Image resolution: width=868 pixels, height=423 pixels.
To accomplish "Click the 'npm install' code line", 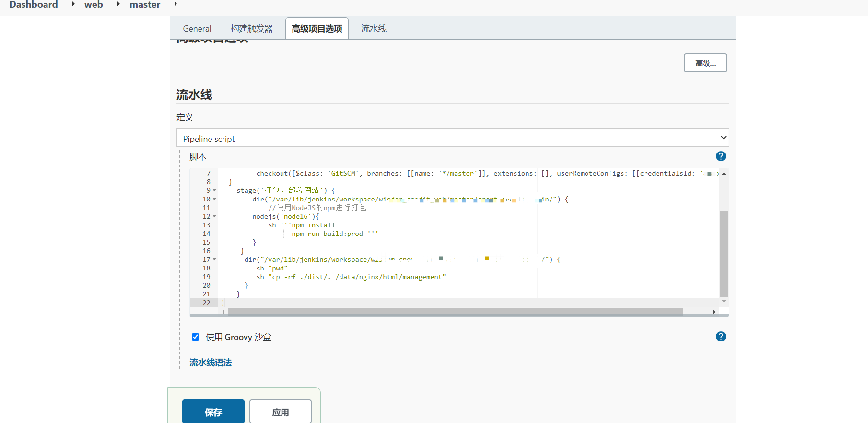I will click(302, 225).
